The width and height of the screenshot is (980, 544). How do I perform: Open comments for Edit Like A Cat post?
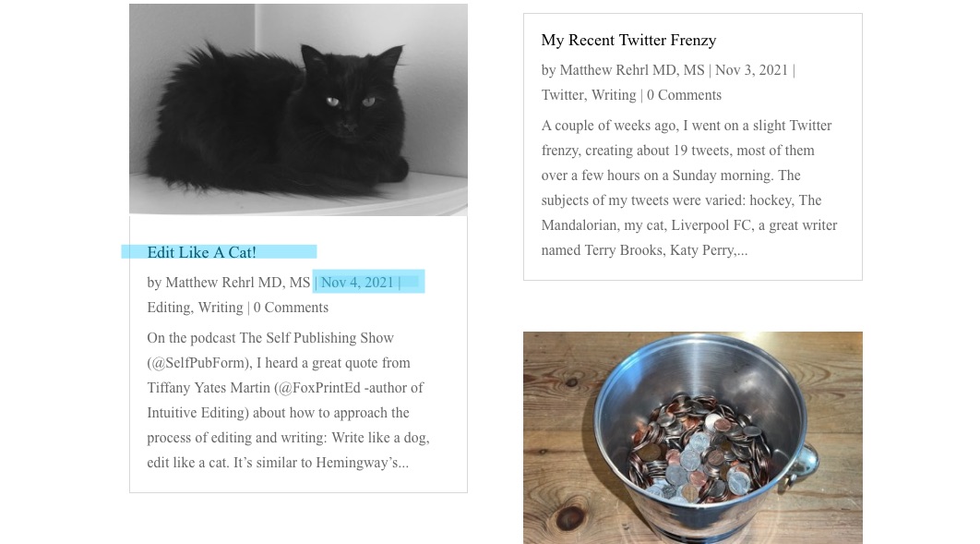(x=291, y=308)
